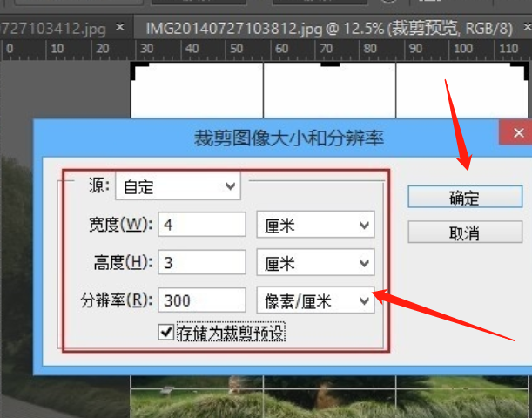
Task: Click the horizontal ruler at mark 60
Action: [281, 49]
